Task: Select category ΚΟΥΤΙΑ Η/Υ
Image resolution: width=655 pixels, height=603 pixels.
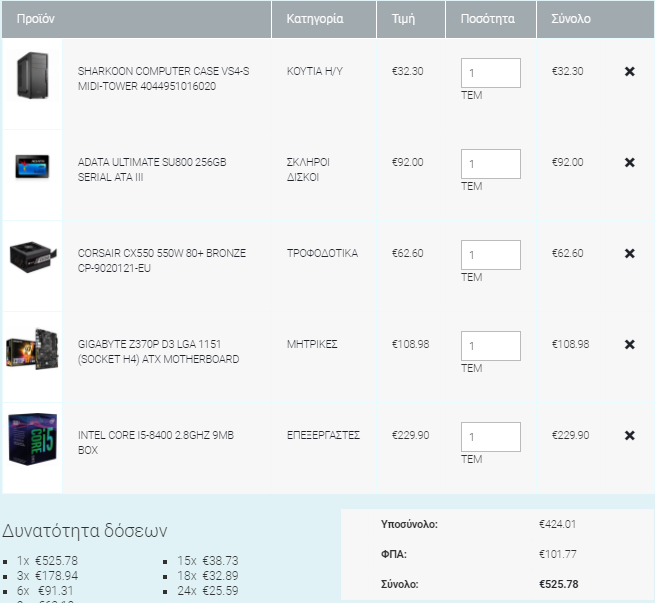Action: pos(315,71)
